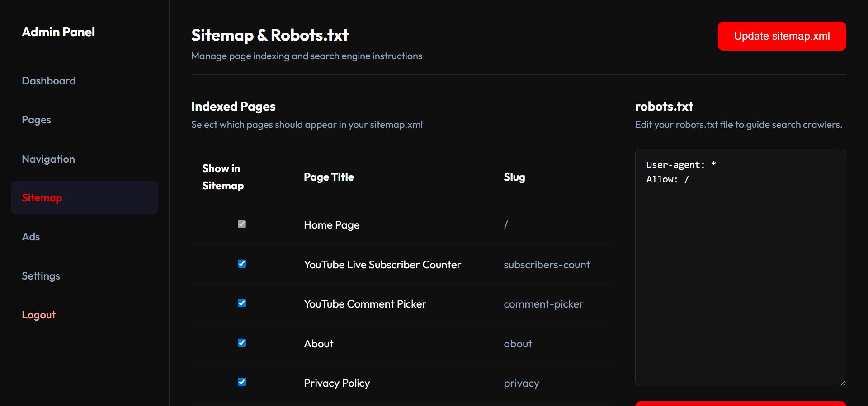Select the Sitemap sidebar item
Screen dimensions: 868x406
click(x=42, y=198)
